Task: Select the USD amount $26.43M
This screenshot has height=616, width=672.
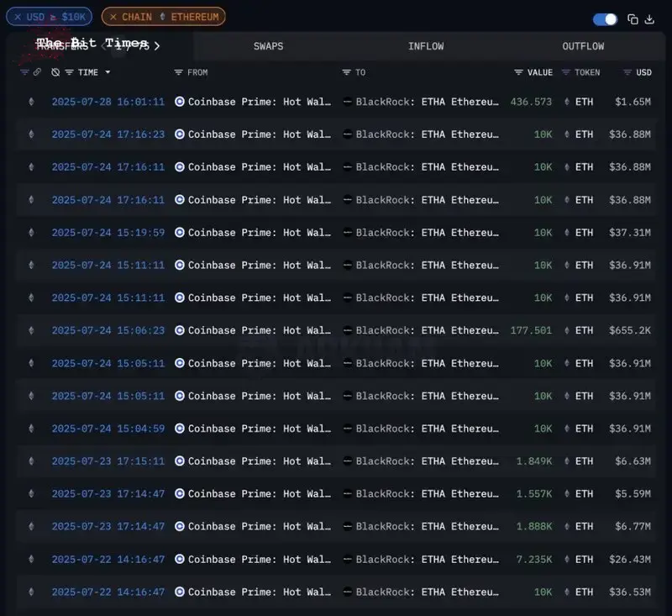Action: coord(630,559)
